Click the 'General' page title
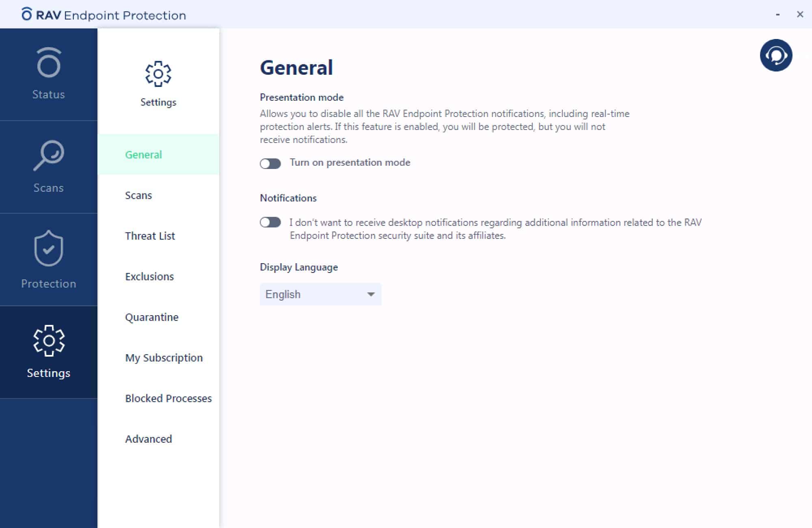This screenshot has height=528, width=812. click(x=296, y=67)
